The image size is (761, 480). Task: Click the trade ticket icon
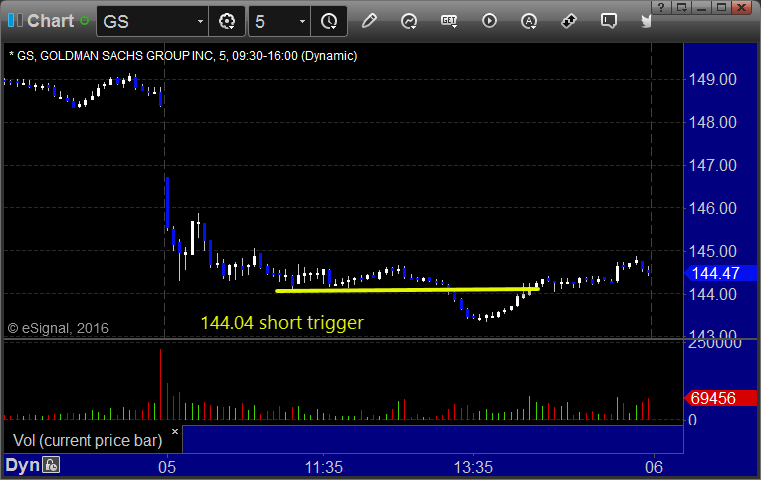tap(568, 21)
